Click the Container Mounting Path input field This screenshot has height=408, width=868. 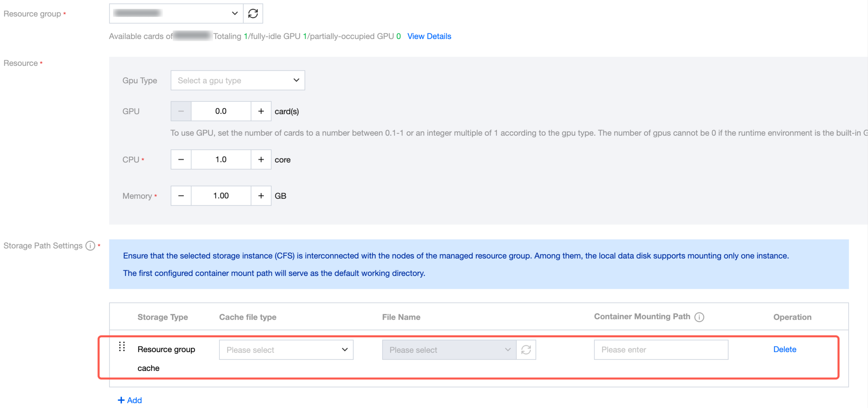(661, 349)
